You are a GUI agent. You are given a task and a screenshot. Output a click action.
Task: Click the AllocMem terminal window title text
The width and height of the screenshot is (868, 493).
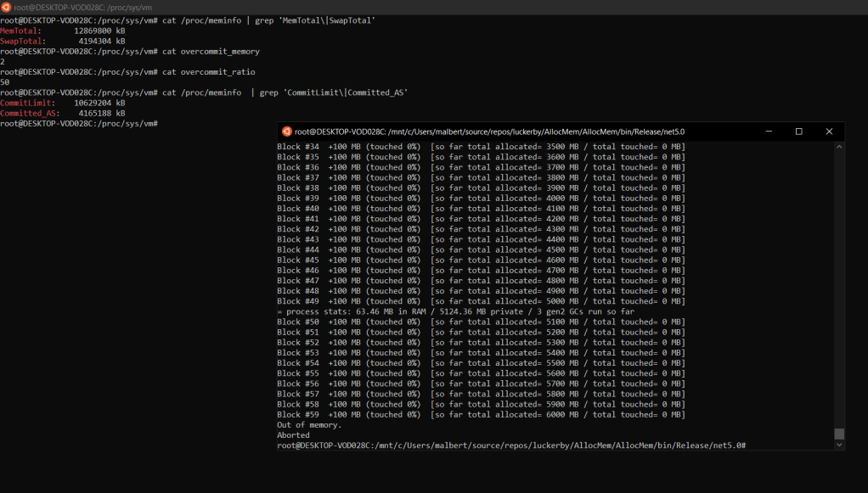pyautogui.click(x=489, y=132)
